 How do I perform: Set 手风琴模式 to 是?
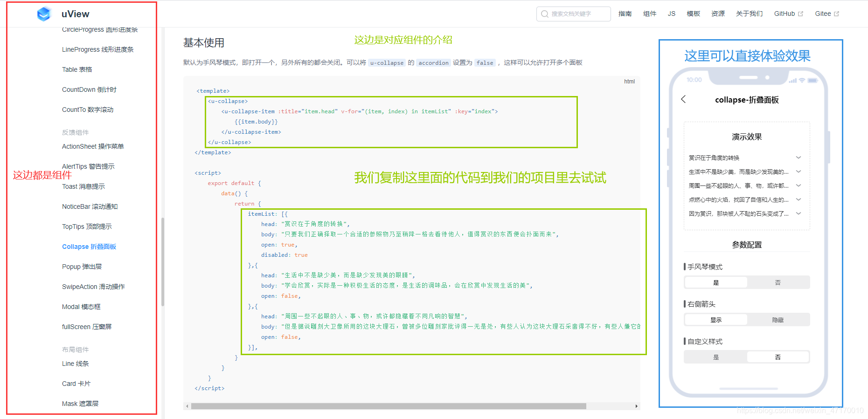click(716, 282)
